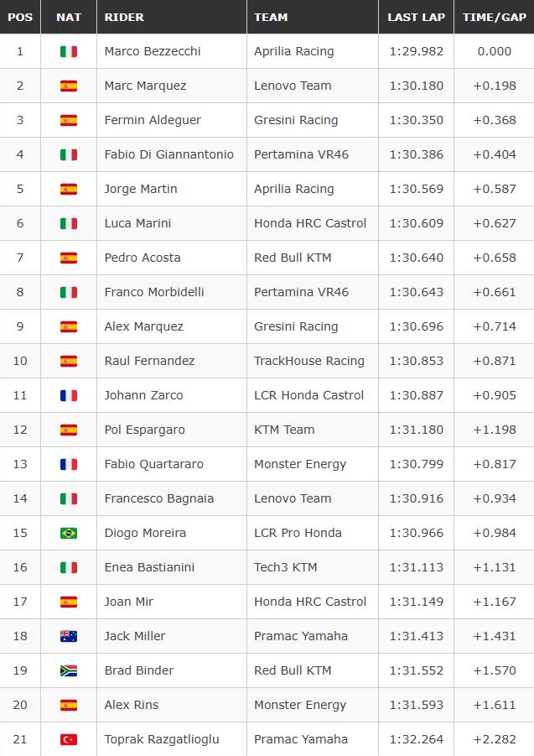Click Honda HRC Castrol in Luca Marini row
The height and width of the screenshot is (756, 534).
click(x=310, y=223)
